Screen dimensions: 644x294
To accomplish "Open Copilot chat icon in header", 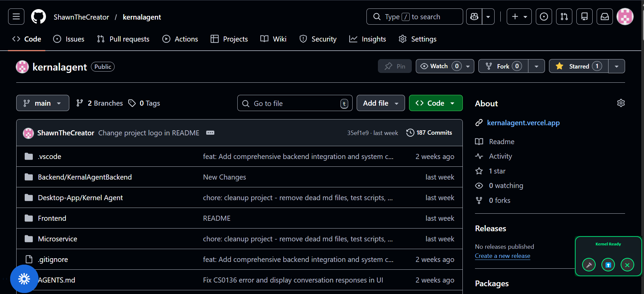I will [474, 17].
